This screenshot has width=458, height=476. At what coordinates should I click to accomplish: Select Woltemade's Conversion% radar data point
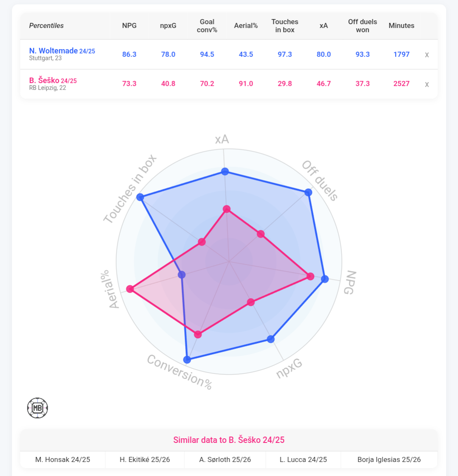[x=187, y=360]
